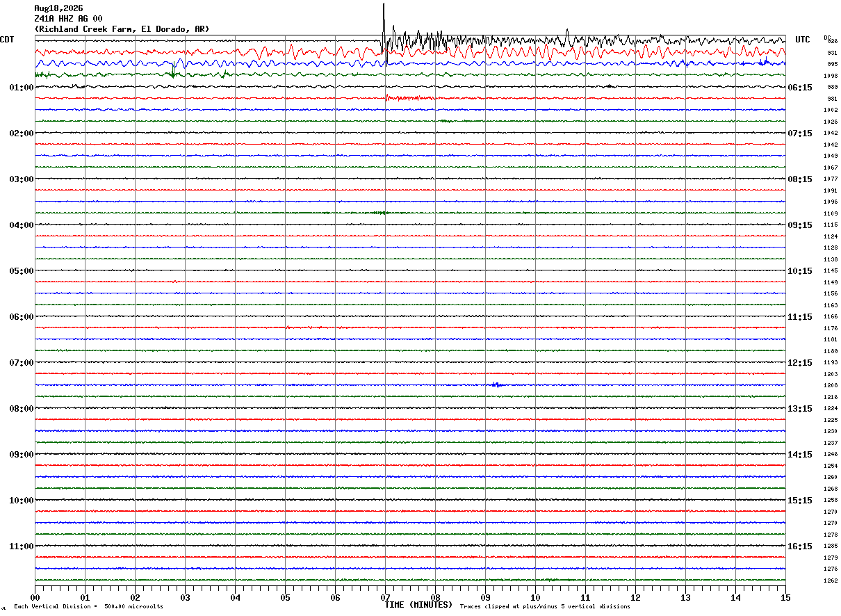This screenshot has width=841, height=616.
Task: Click the "15" minute tick label
Action: [x=785, y=597]
